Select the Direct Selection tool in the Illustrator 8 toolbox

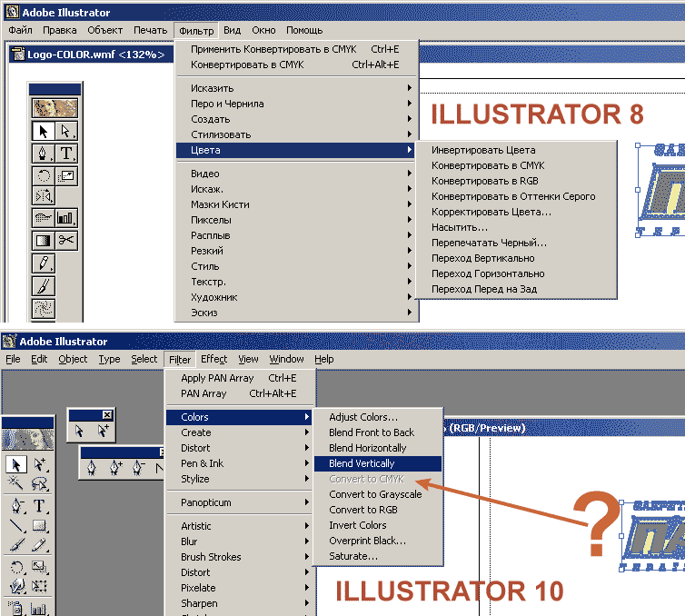click(66, 131)
